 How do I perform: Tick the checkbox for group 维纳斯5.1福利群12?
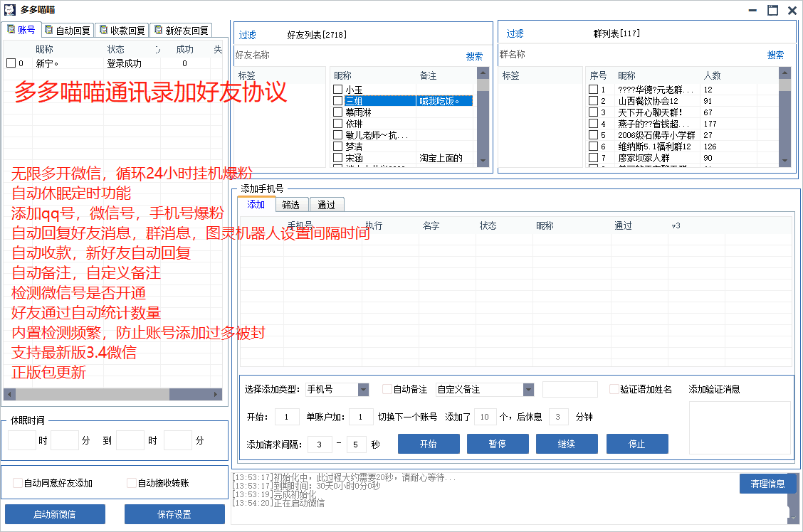(593, 147)
